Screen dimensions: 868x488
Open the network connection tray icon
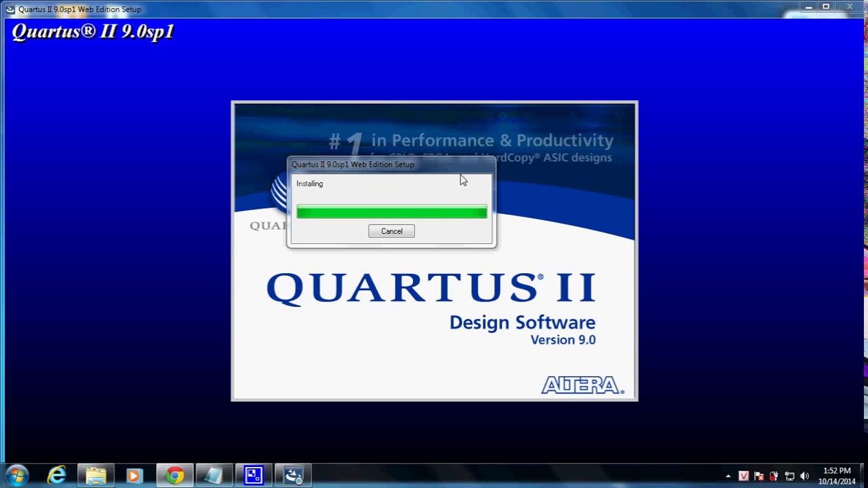789,476
